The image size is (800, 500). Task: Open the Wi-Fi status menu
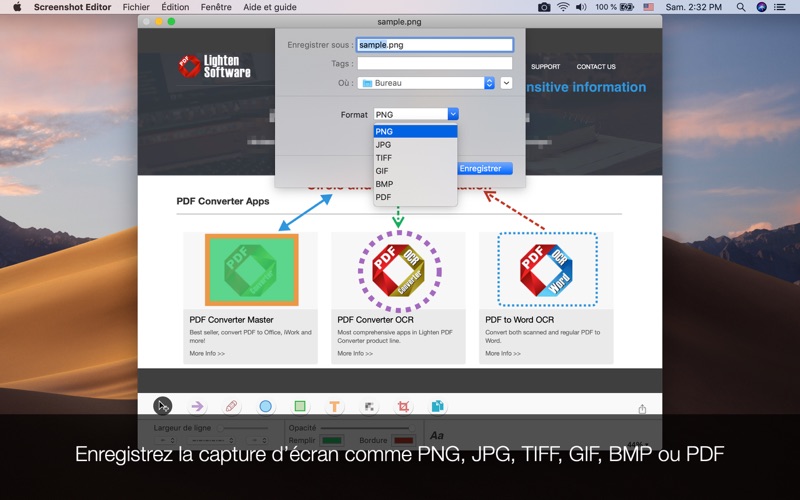click(563, 7)
